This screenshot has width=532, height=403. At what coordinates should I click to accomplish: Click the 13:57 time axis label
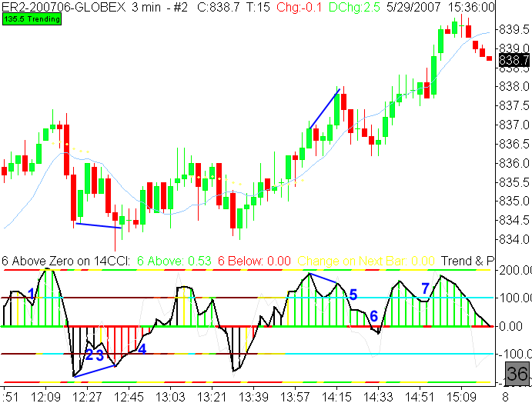pos(295,396)
